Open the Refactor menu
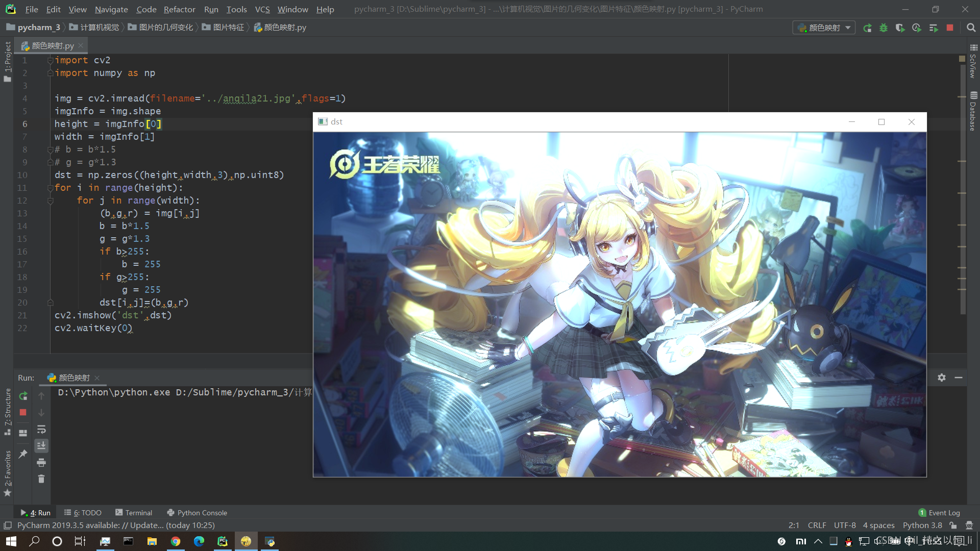 [x=179, y=9]
